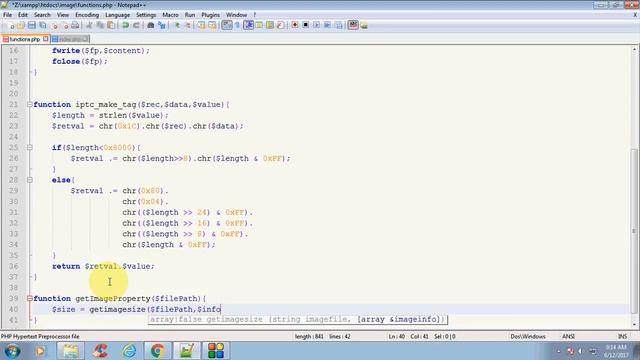
Task: Click the scrollbar up arrow in the editor
Action: 634,49
